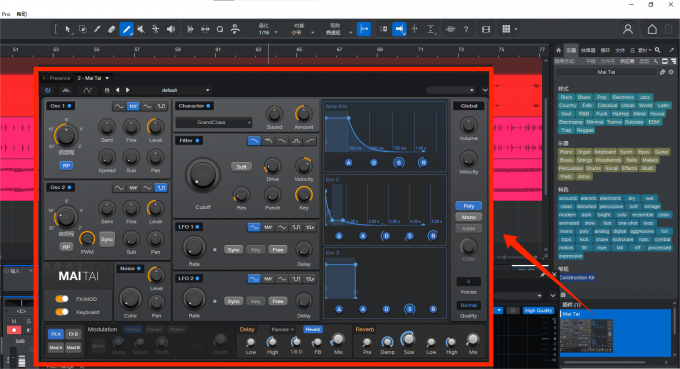Select the Listen speaker tool
The image size is (680, 369).
(x=171, y=29)
